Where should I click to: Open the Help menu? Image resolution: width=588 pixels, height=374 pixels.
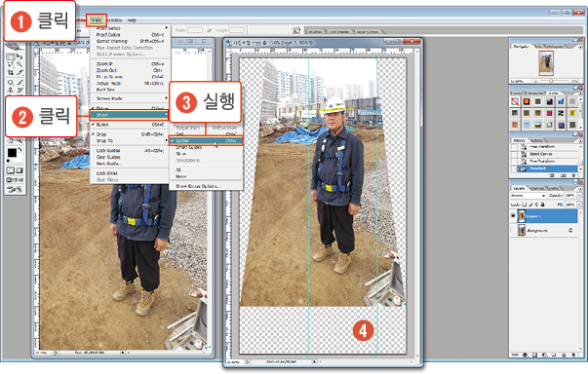[132, 20]
